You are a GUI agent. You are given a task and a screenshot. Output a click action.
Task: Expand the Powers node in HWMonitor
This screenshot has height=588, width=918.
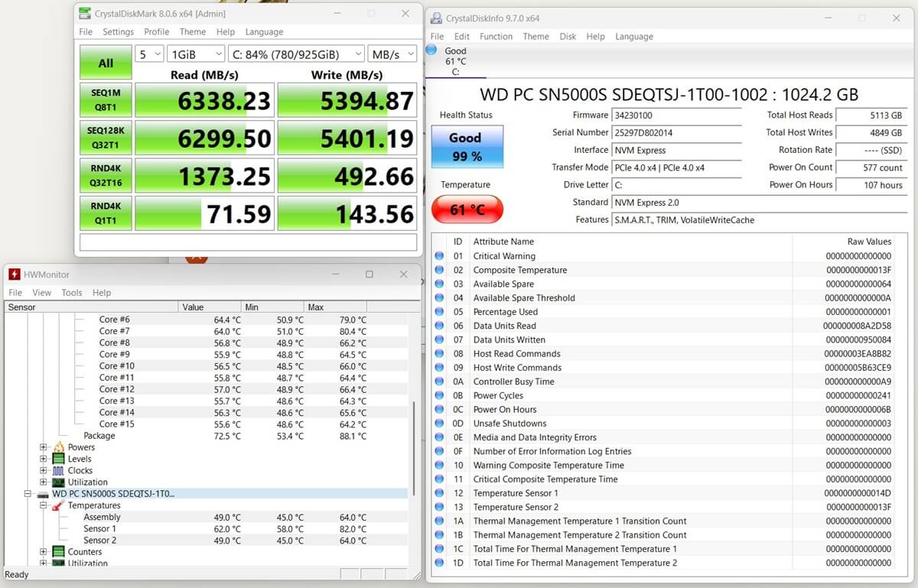[x=44, y=447]
